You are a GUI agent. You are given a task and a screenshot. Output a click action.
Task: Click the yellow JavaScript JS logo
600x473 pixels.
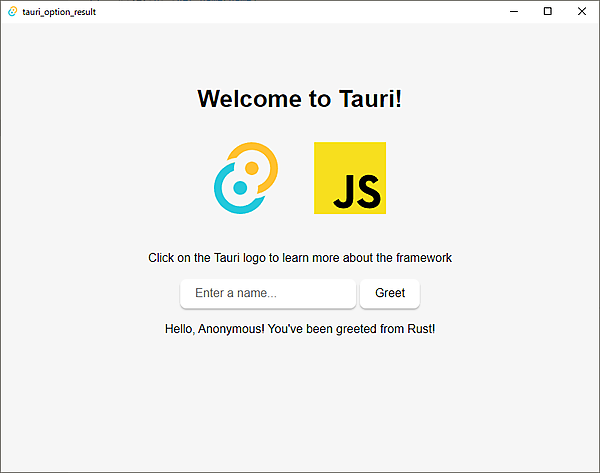[x=350, y=178]
